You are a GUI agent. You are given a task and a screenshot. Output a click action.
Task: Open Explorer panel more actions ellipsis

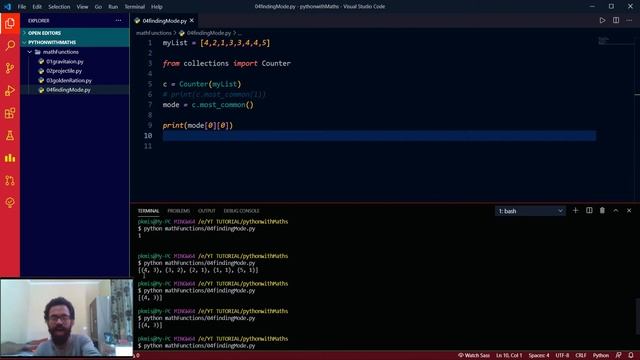118,20
